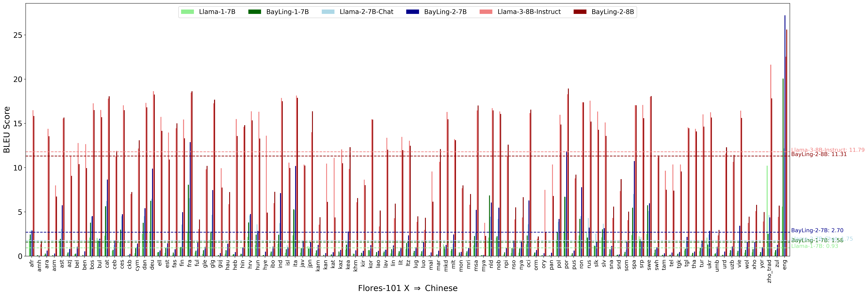868x296 pixels.
Task: Click the Llama-2-7B-Chat light blue legend swatch
Action: [328, 12]
